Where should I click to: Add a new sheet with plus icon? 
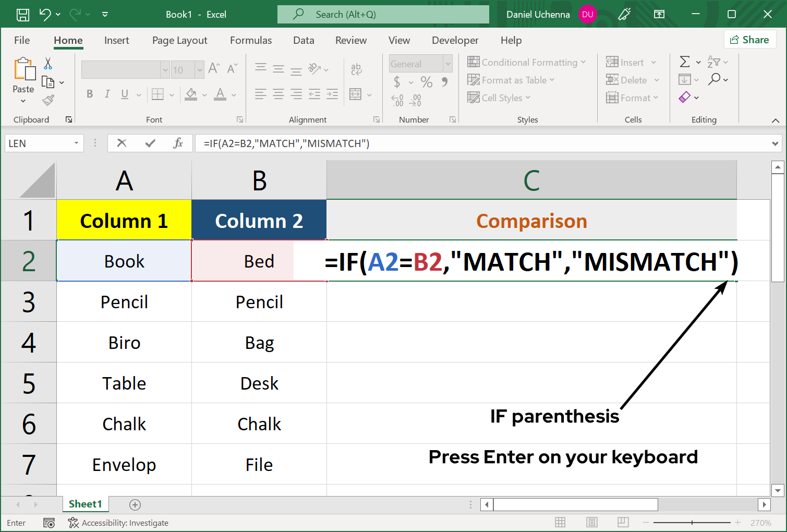click(x=135, y=504)
